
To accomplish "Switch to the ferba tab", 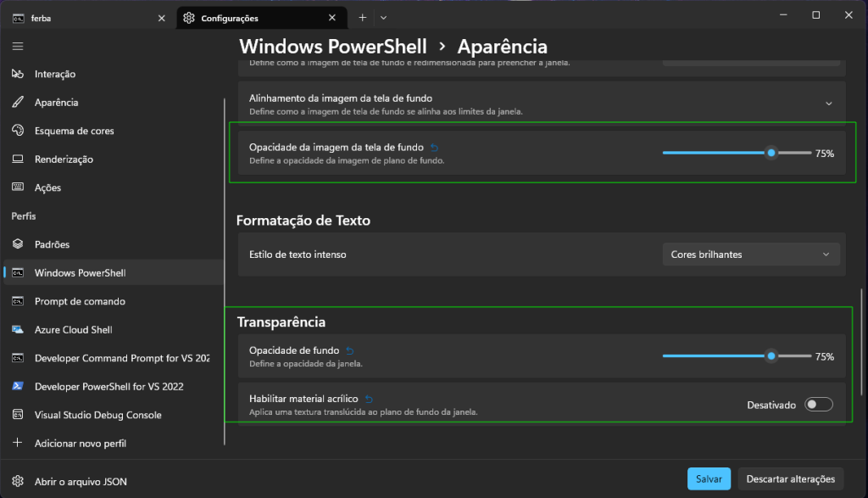I will (x=83, y=18).
